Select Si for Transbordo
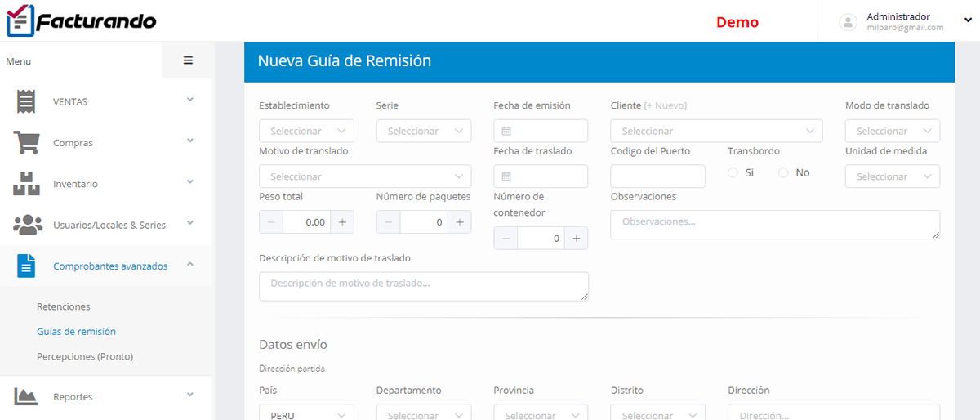 coord(733,172)
